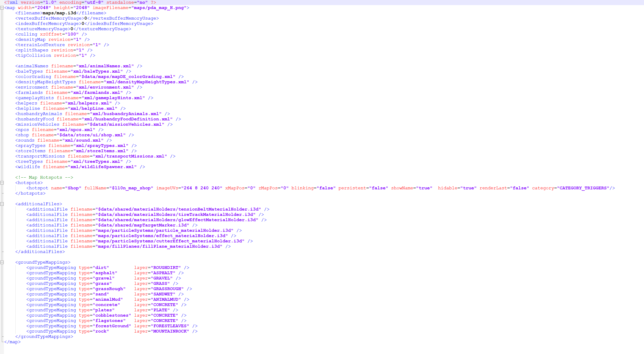The image size is (644, 354).
Task: Click the hotspot fullName $l10n_map_shop value
Action: point(131,188)
